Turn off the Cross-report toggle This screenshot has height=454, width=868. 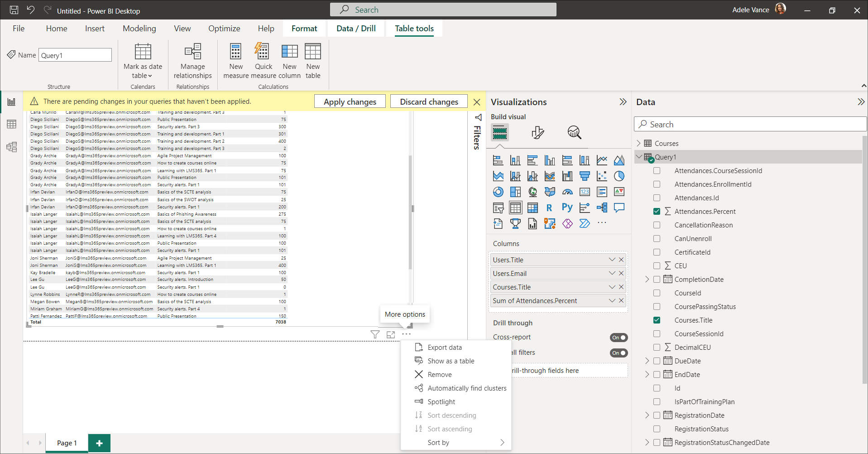(x=619, y=338)
